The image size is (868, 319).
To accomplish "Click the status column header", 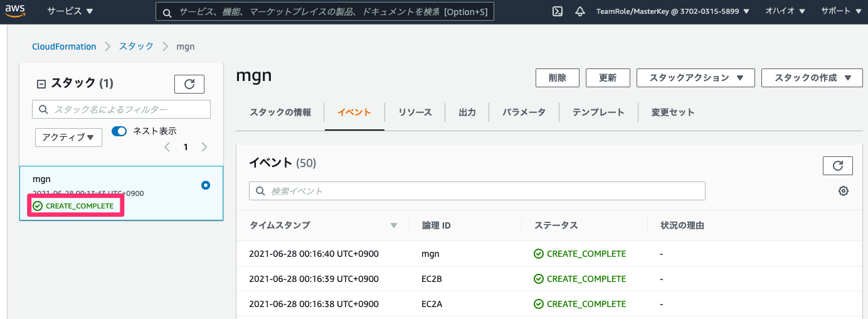I will (x=556, y=225).
